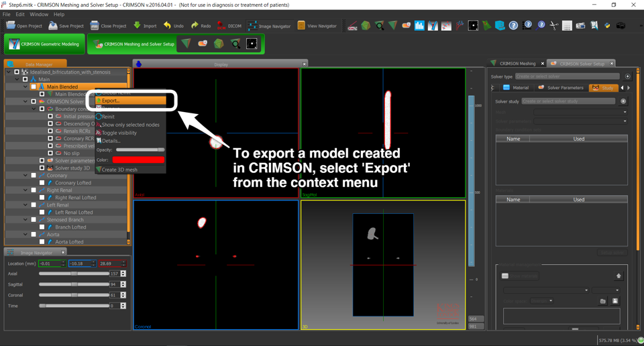Open the Solver type dropdown

(x=568, y=76)
